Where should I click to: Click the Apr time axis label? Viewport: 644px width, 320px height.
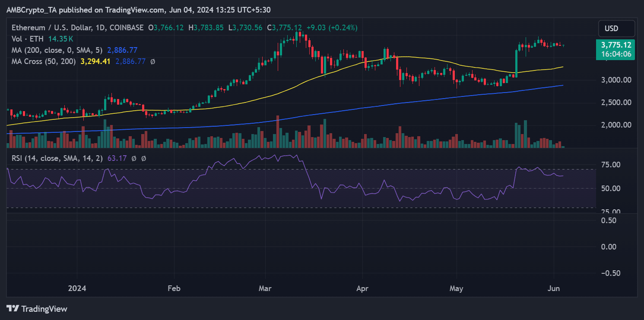click(362, 288)
